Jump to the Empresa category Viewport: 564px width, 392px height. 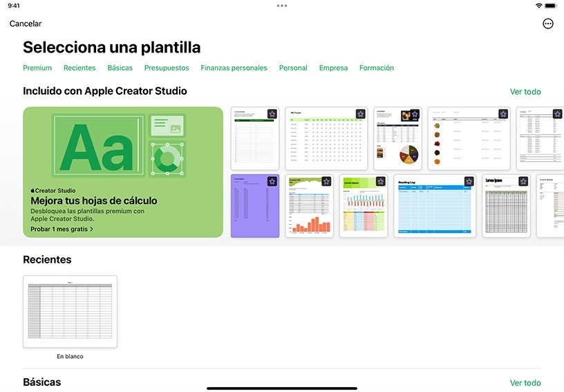pyautogui.click(x=333, y=68)
